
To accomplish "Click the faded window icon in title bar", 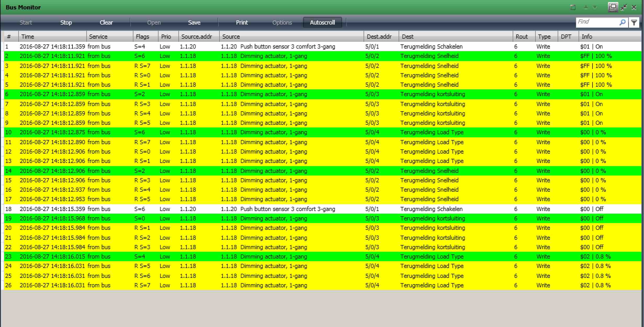I will tap(573, 7).
